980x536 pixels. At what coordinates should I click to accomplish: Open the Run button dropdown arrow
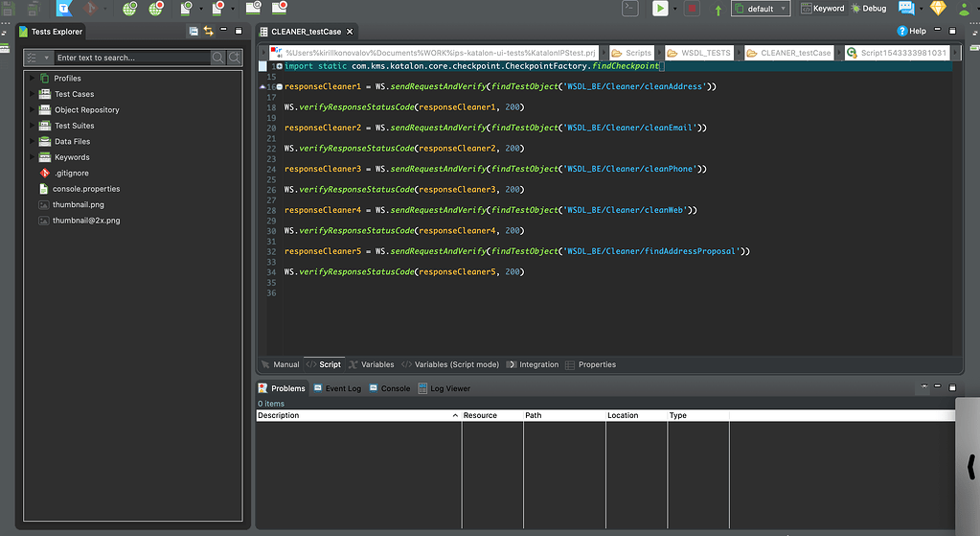pos(674,10)
